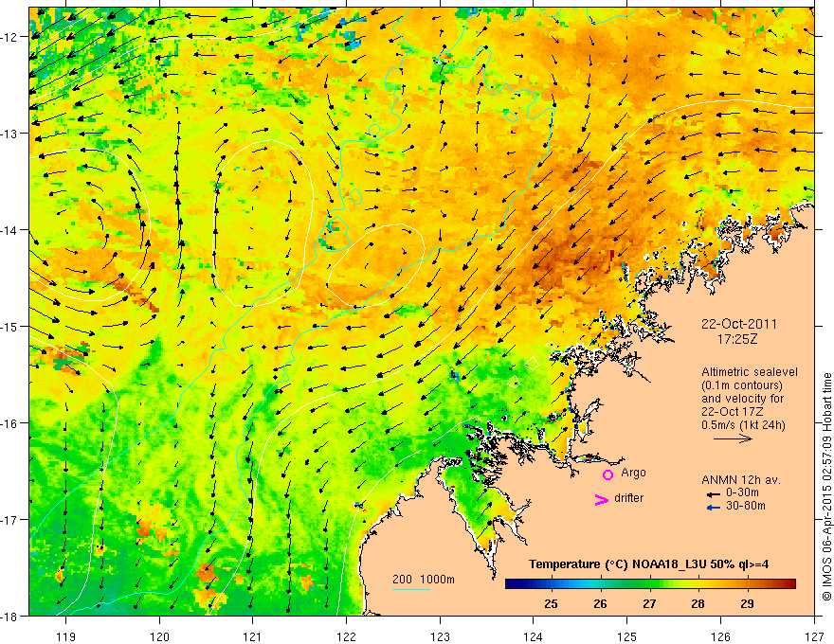Click latitude axis label -15
This screenshot has width=834, height=644.
pos(11,326)
